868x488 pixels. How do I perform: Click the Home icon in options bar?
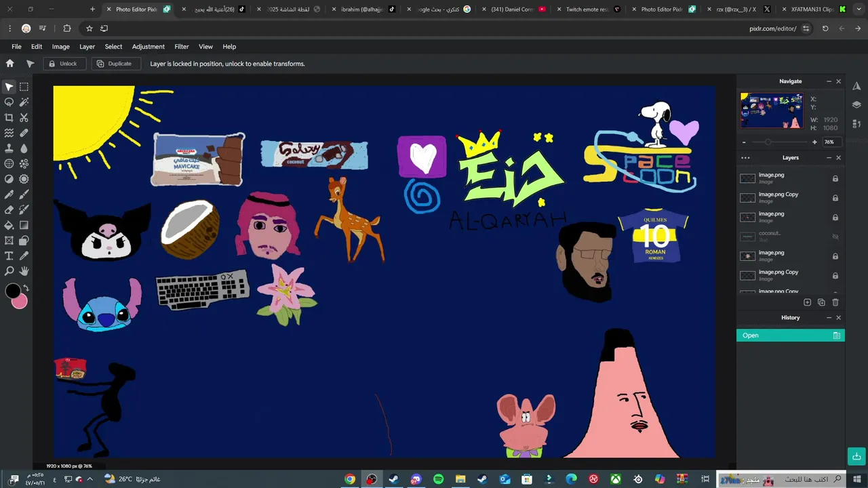tap(9, 63)
